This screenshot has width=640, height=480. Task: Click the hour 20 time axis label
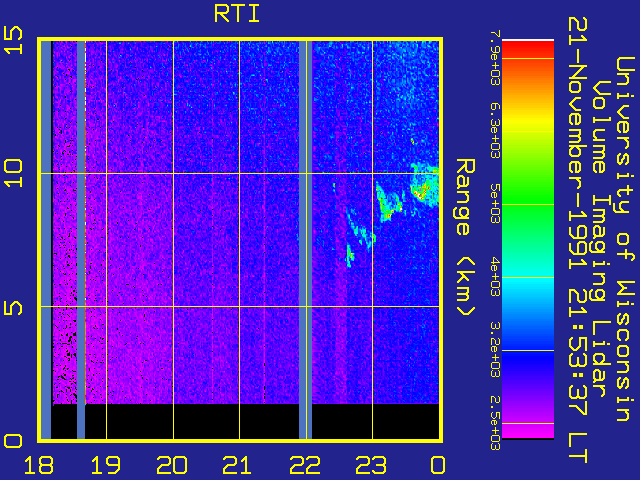[172, 465]
